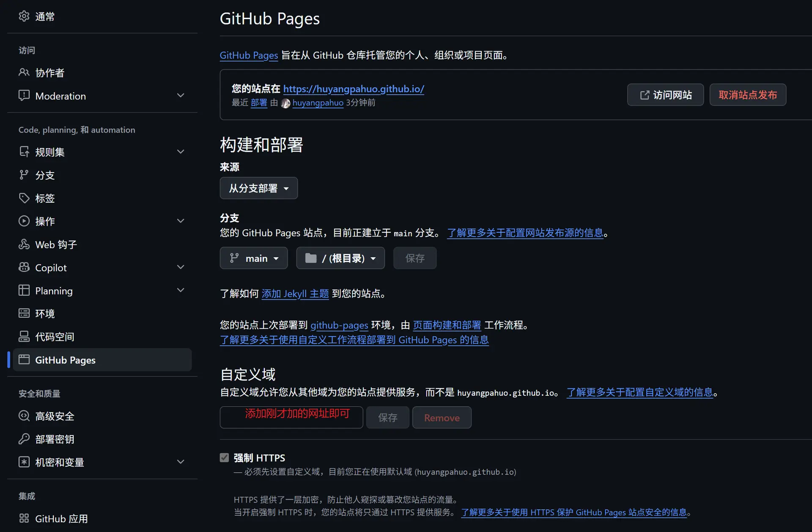Image resolution: width=812 pixels, height=532 pixels.
Task: Open 高级安全 settings page
Action: 102,416
